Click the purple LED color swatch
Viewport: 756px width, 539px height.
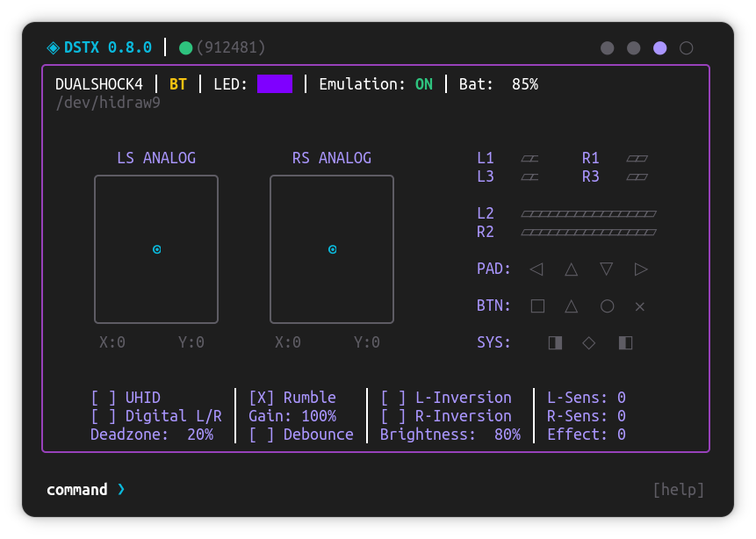[275, 84]
